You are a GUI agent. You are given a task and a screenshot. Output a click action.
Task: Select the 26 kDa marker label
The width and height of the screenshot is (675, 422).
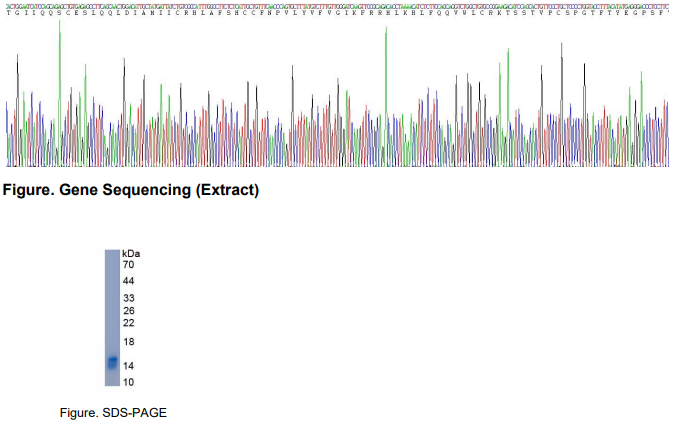click(128, 310)
